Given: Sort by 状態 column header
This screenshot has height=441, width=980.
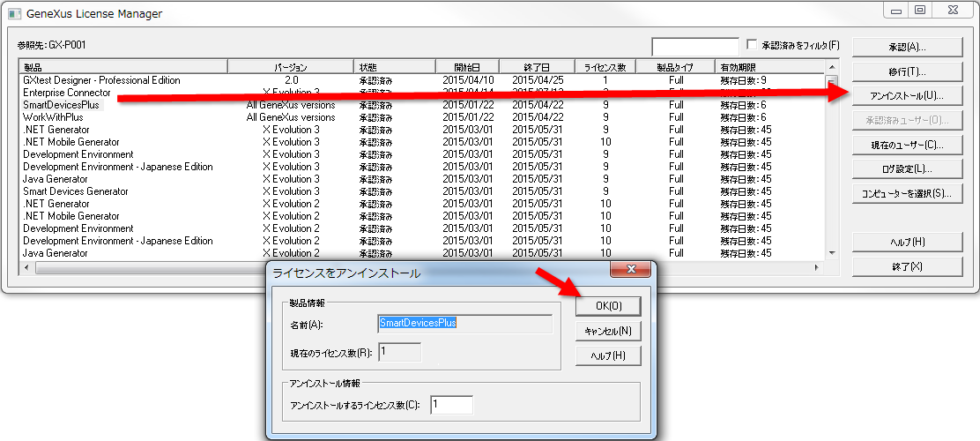Looking at the screenshot, I should (394, 67).
